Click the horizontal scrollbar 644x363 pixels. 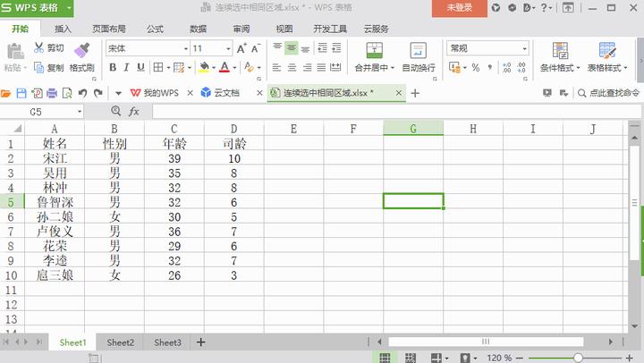point(486,342)
